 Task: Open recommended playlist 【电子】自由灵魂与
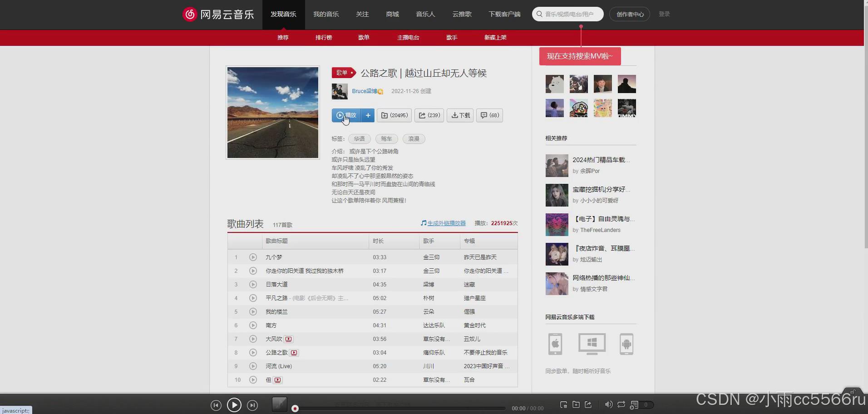[604, 219]
